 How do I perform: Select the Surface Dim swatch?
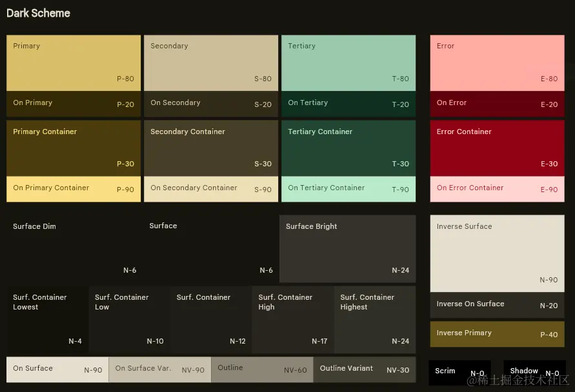pyautogui.click(x=74, y=248)
